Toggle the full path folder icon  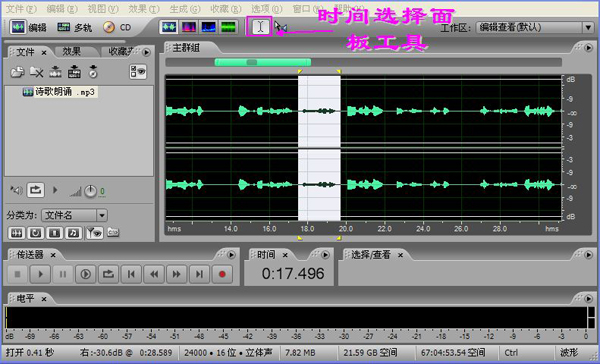tap(113, 232)
